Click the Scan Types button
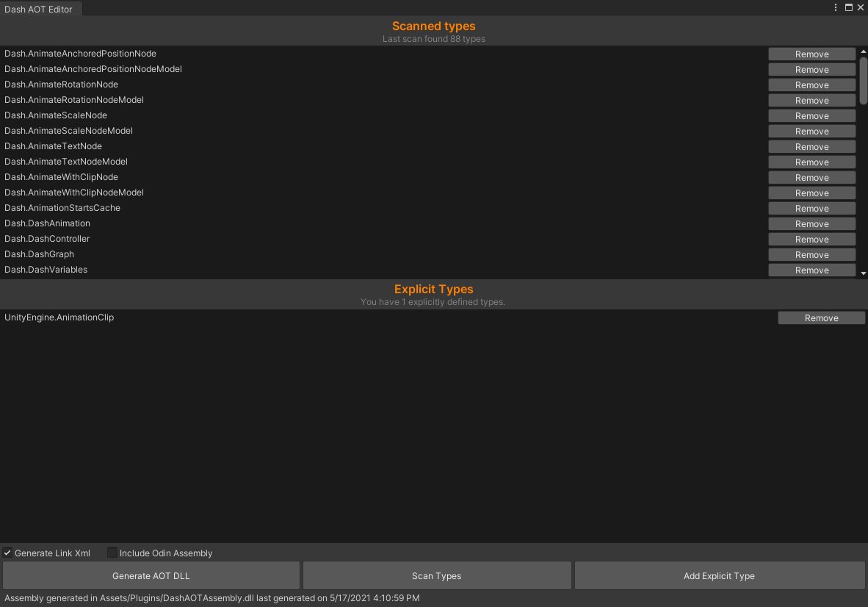 437,576
